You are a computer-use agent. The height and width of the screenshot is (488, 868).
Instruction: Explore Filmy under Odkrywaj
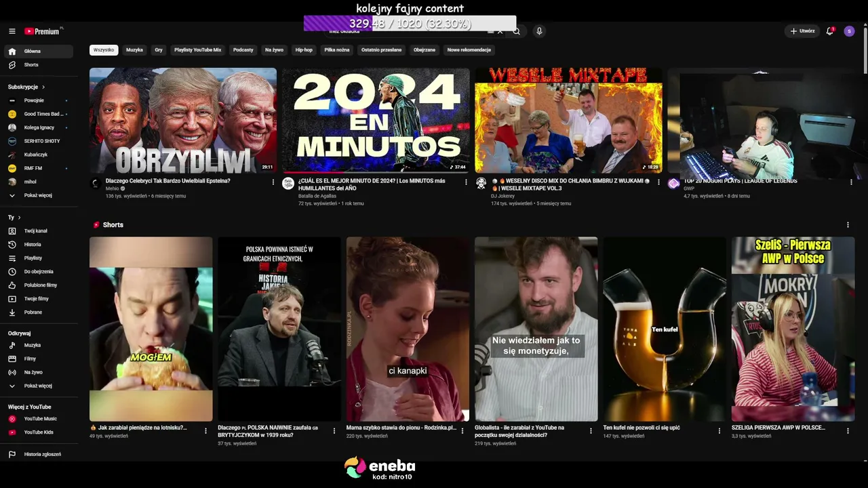[38, 359]
